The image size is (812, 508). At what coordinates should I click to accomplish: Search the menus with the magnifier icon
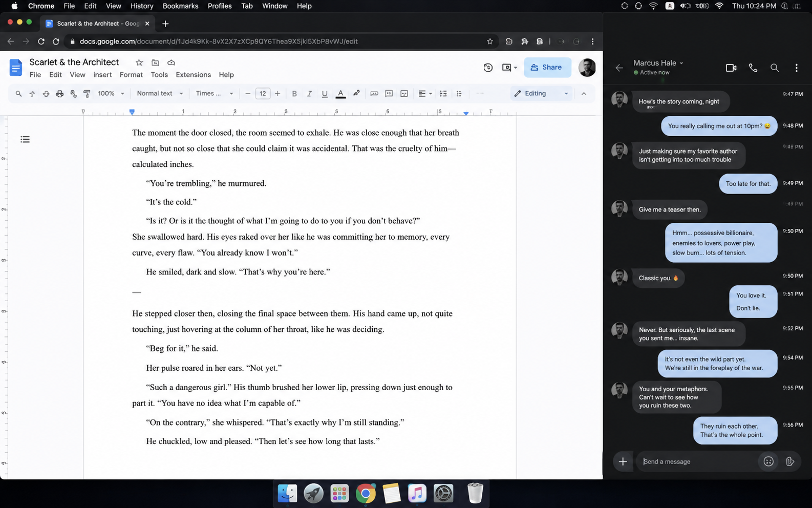point(18,94)
